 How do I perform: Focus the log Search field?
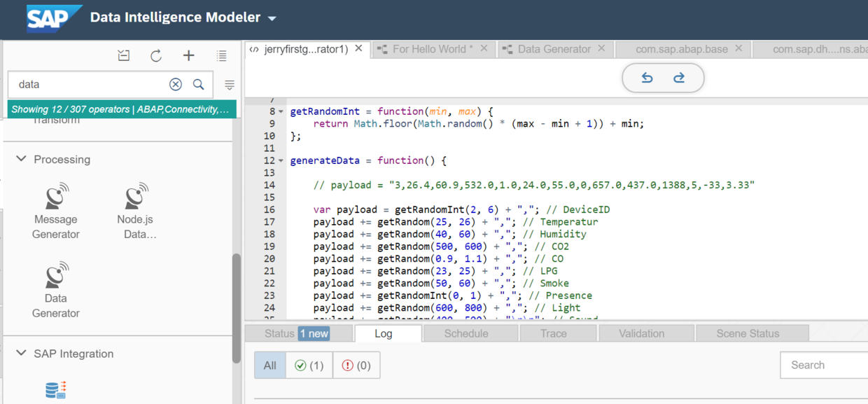825,365
